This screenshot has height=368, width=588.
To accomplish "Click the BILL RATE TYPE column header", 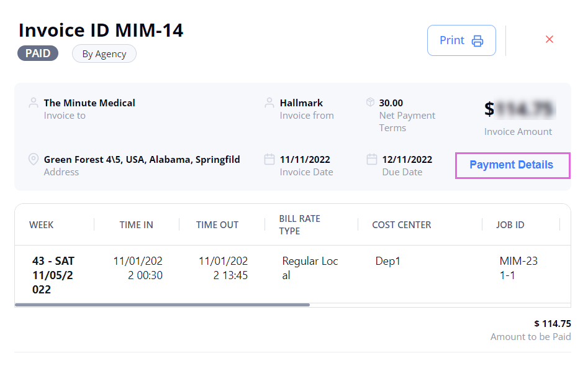I will pyautogui.click(x=299, y=225).
